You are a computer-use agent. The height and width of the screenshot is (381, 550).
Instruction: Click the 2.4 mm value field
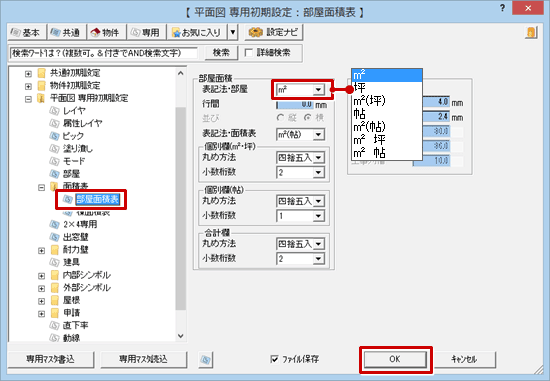pyautogui.click(x=436, y=116)
